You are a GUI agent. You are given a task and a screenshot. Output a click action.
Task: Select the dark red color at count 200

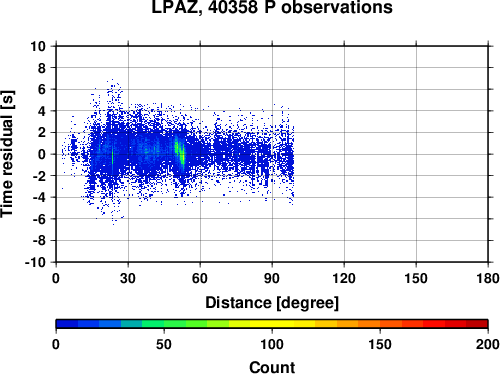tap(477, 323)
